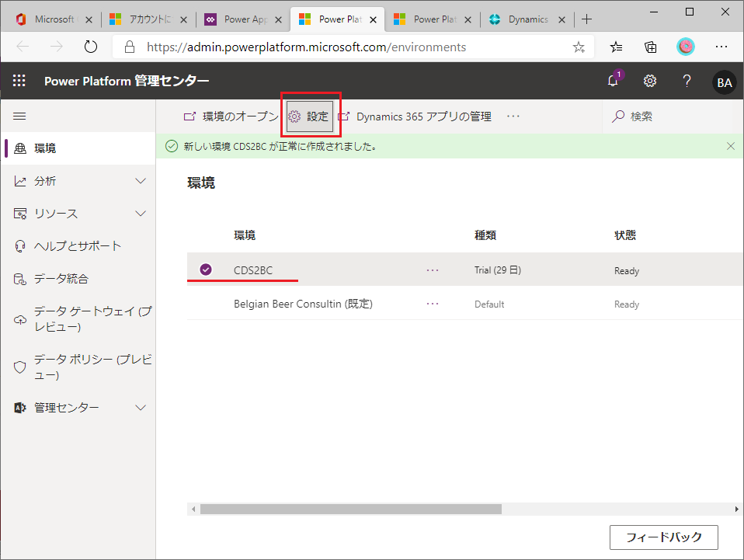Uncheck the CDS2BC row selection circle
744x560 pixels.
tap(206, 270)
